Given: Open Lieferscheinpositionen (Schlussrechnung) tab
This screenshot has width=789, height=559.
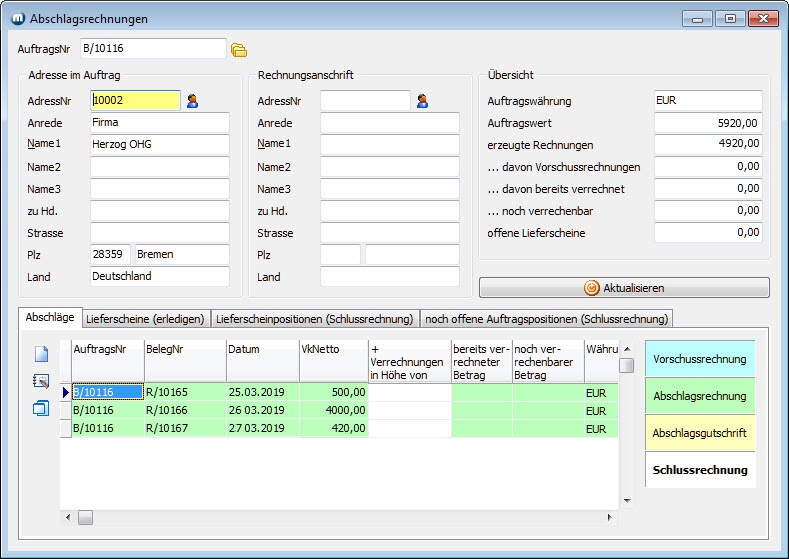Looking at the screenshot, I should click(x=315, y=319).
